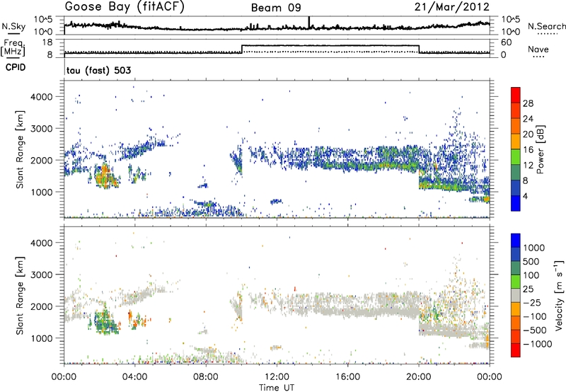
Task: Click the '4' tick on the Power scale
Action: point(525,196)
